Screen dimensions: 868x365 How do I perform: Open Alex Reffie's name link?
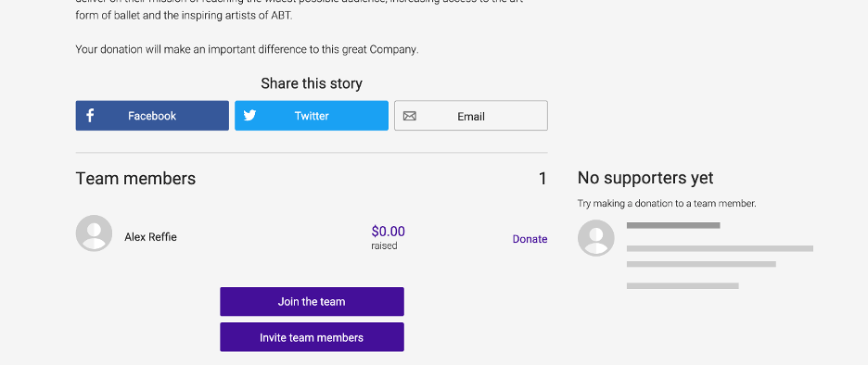coord(150,237)
